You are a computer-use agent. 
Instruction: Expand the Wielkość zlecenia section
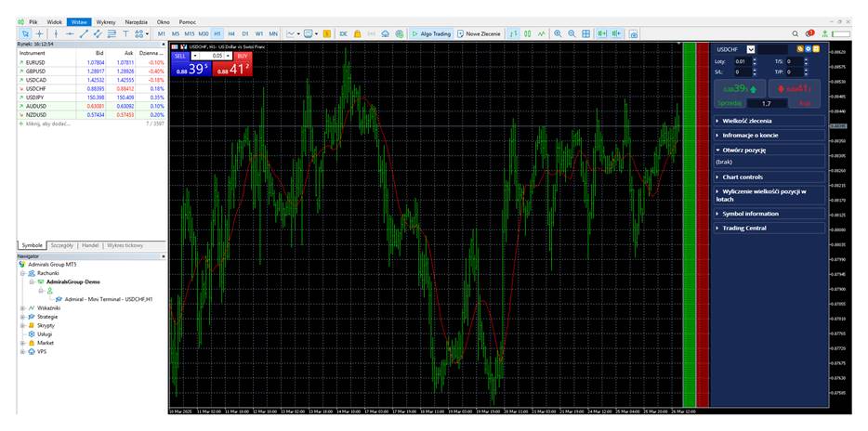[x=770, y=121]
